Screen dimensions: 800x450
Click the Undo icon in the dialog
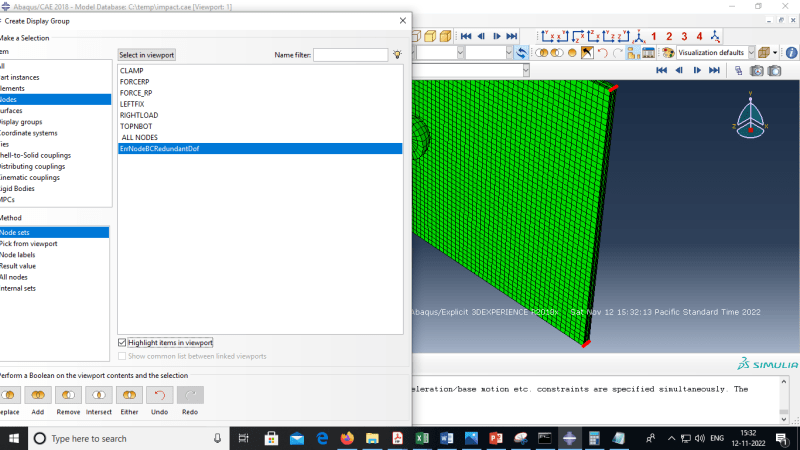coord(160,395)
